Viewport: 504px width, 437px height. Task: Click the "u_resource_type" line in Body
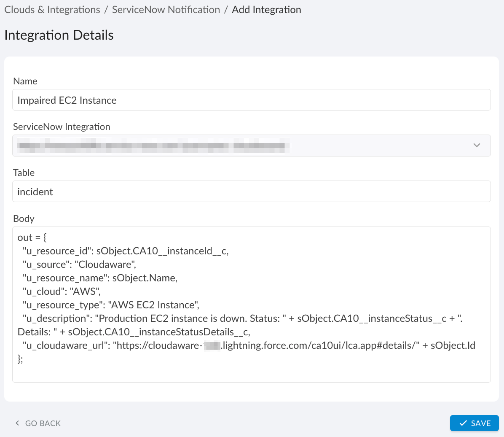click(111, 305)
